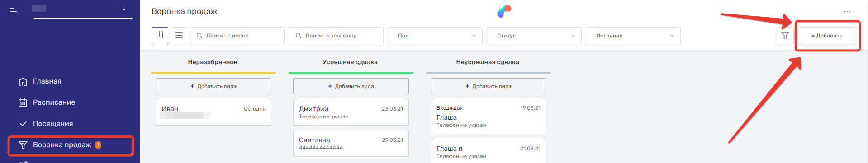Switch to list view

(x=179, y=36)
